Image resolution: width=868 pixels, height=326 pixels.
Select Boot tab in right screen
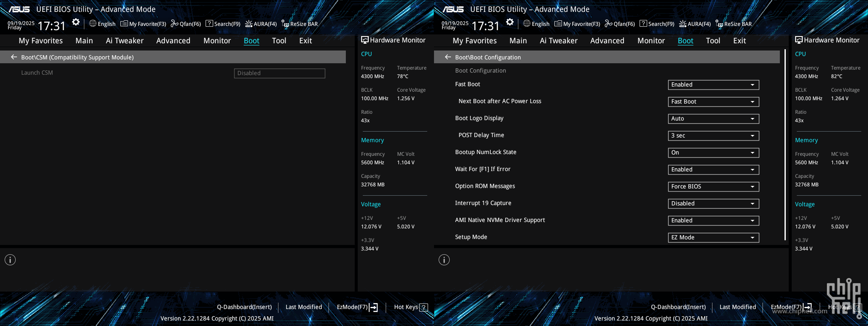685,41
